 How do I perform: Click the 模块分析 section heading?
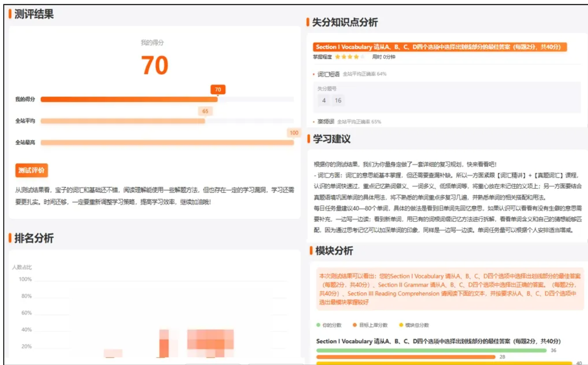(x=334, y=251)
